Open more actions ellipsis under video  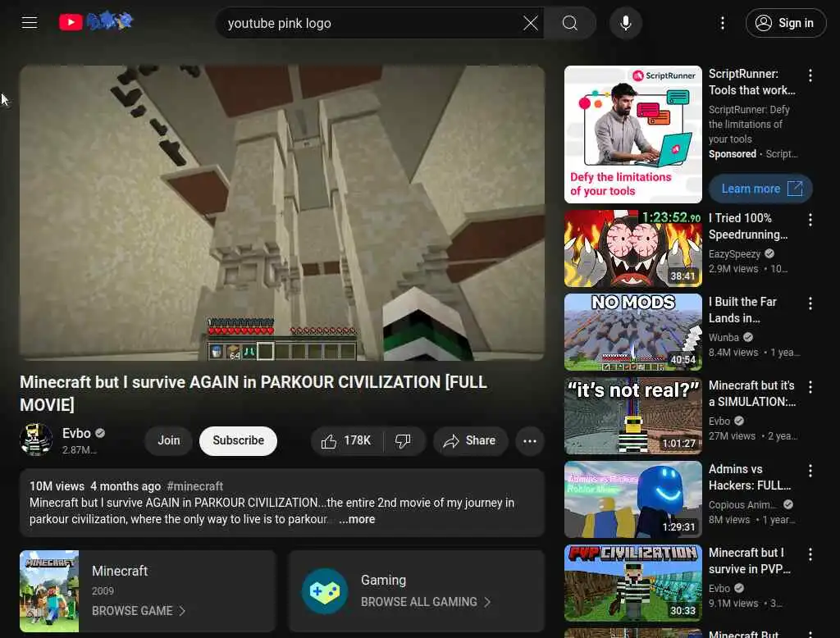529,441
